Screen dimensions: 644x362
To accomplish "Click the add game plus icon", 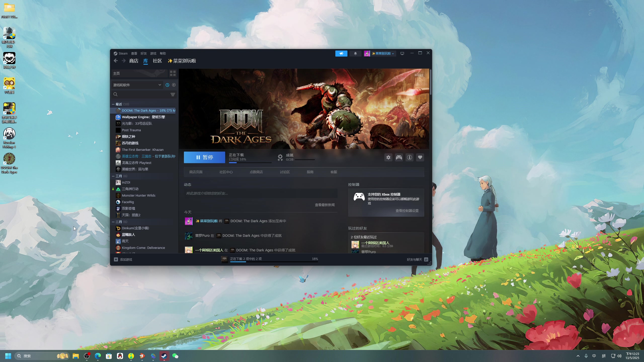I will (x=116, y=259).
